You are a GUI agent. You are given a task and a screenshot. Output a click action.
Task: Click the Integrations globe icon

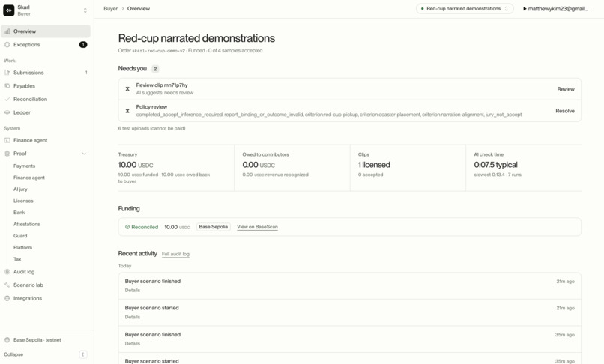coord(7,298)
